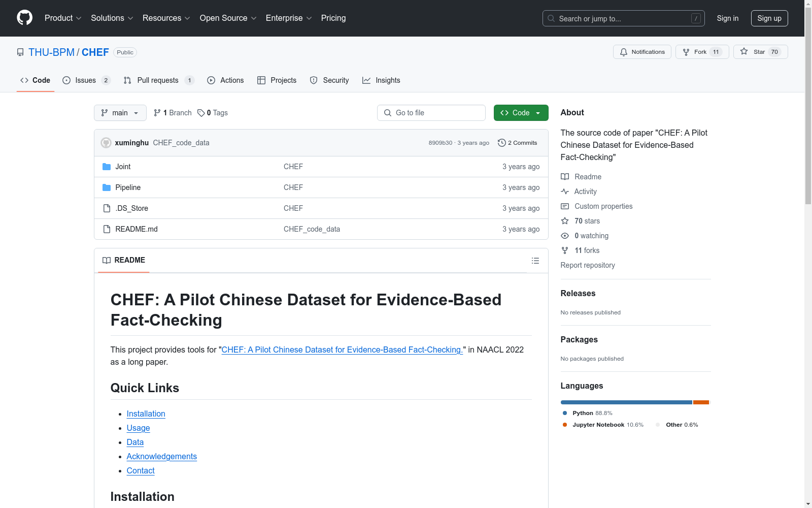Open the xuminghu author profile link
This screenshot has height=508, width=812.
tap(132, 143)
